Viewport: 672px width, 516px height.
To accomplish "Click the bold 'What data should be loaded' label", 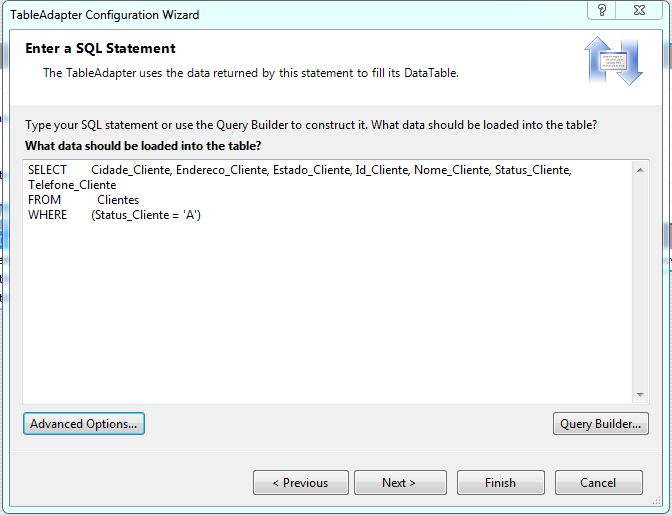I will 143,146.
